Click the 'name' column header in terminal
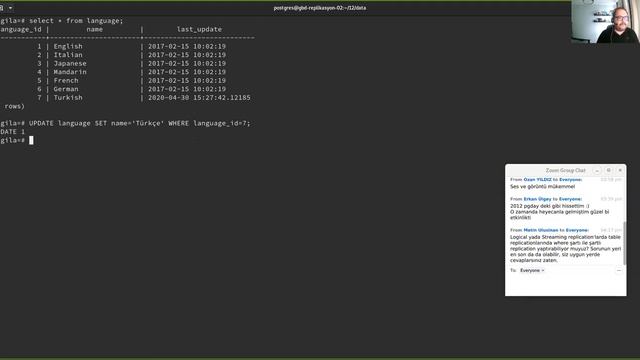Screen dimensions: 640x360 pyautogui.click(x=94, y=29)
